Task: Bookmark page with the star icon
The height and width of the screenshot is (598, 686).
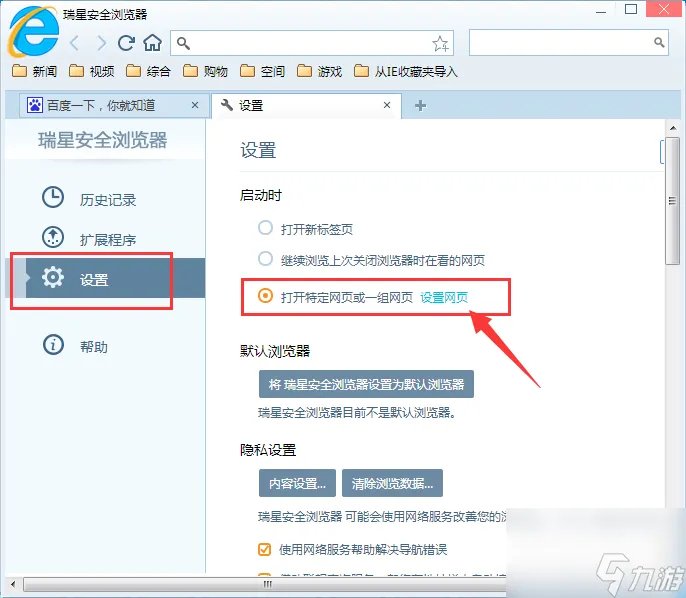Action: (440, 43)
